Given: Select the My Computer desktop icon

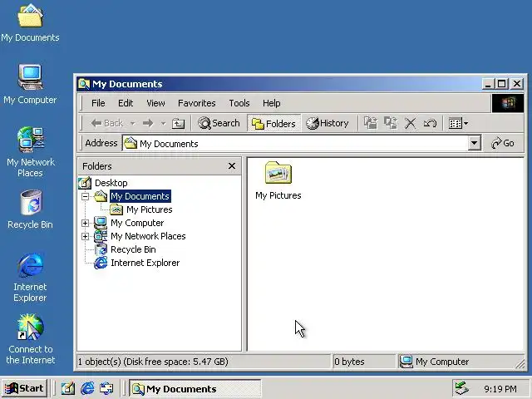Looking at the screenshot, I should pyautogui.click(x=30, y=85).
